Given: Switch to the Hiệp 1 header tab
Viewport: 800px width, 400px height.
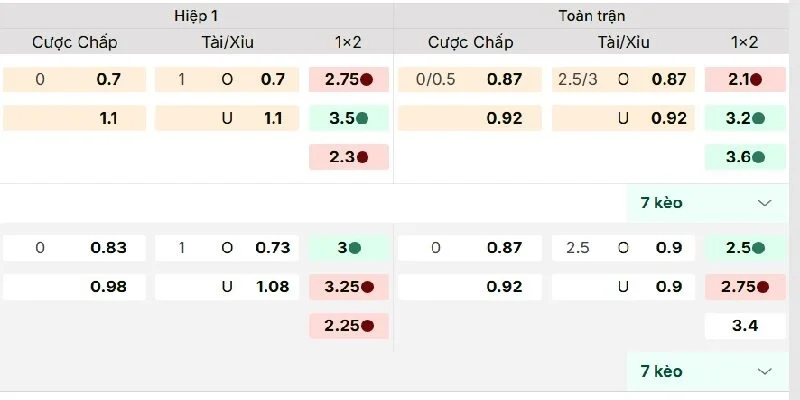Looking at the screenshot, I should pos(196,16).
